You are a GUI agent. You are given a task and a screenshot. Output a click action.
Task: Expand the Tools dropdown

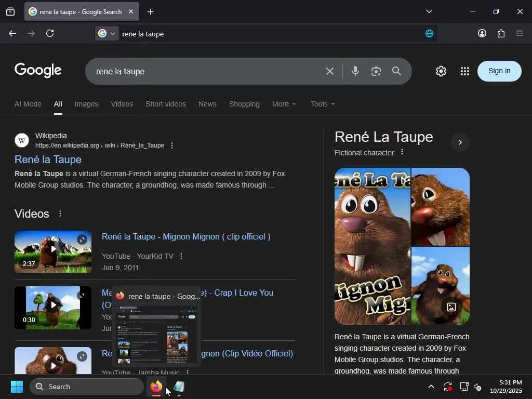(x=322, y=104)
